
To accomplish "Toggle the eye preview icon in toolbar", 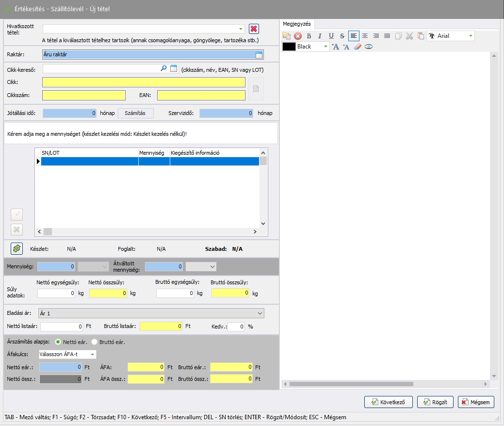I will point(369,47).
